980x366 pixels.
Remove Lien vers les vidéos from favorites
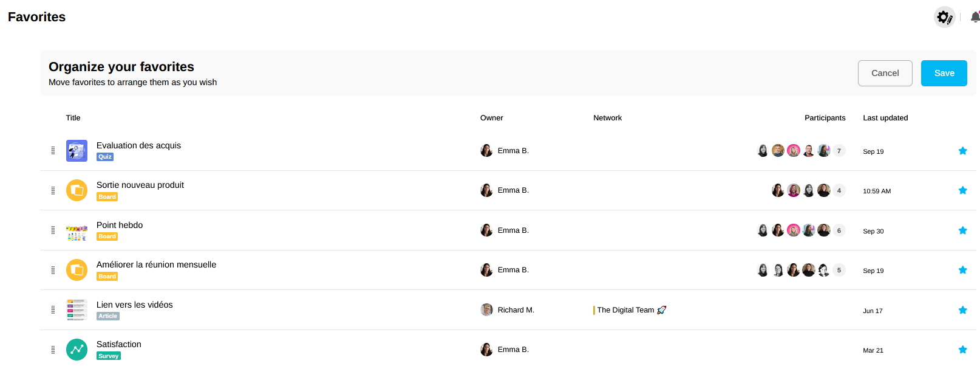tap(962, 310)
